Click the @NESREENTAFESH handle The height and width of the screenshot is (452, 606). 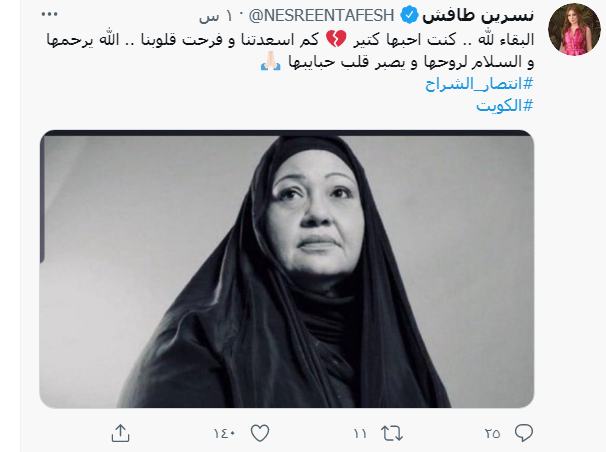pos(322,15)
